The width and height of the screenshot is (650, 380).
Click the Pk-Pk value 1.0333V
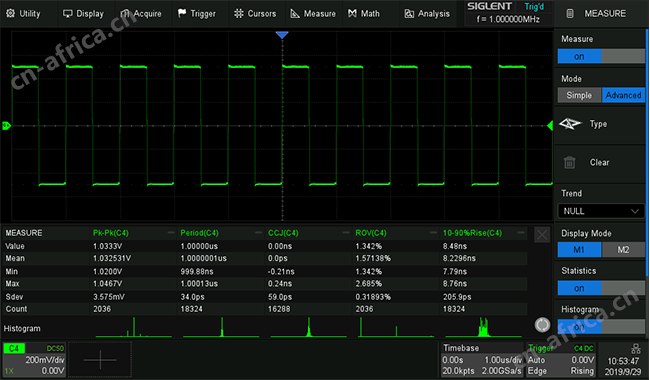coord(107,246)
